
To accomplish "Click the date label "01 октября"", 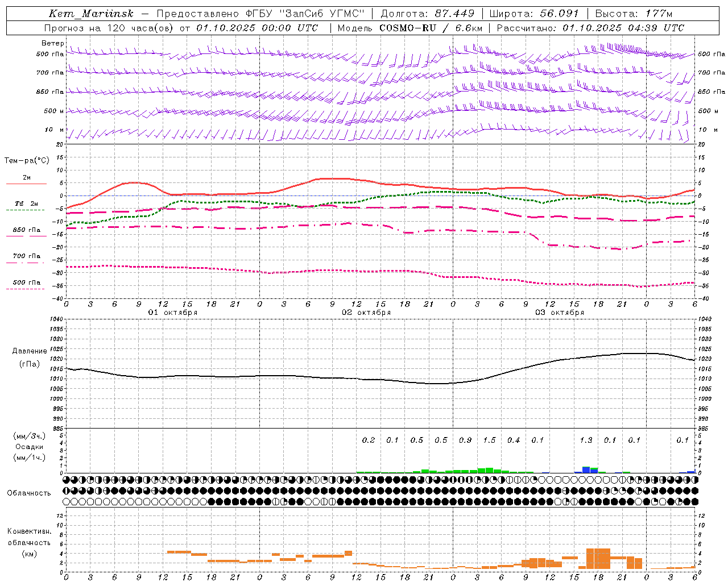I will [x=173, y=313].
